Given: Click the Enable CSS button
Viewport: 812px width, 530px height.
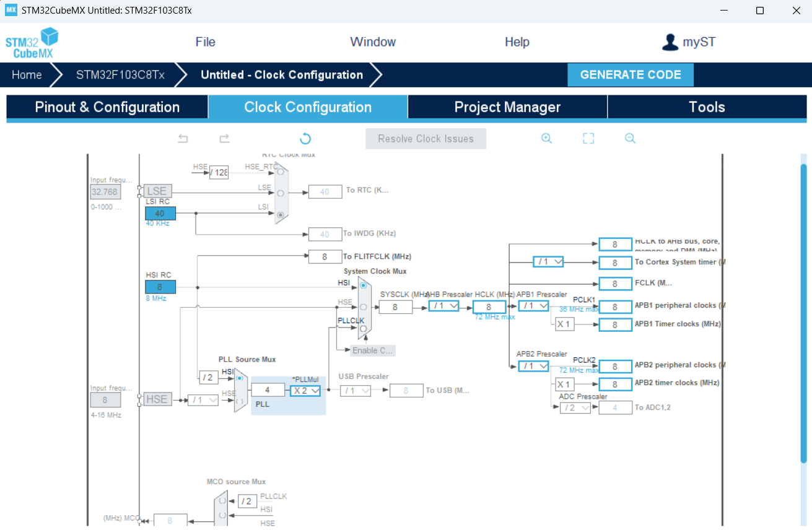Looking at the screenshot, I should pyautogui.click(x=373, y=350).
